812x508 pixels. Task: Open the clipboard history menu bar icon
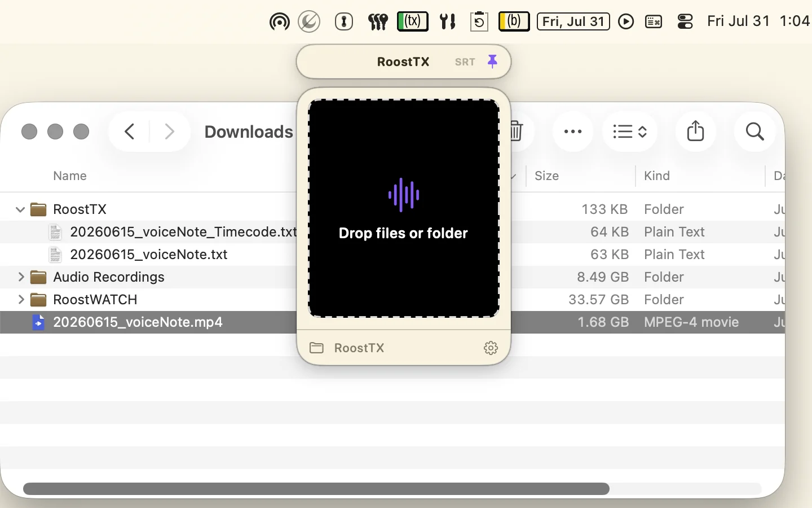tap(479, 21)
